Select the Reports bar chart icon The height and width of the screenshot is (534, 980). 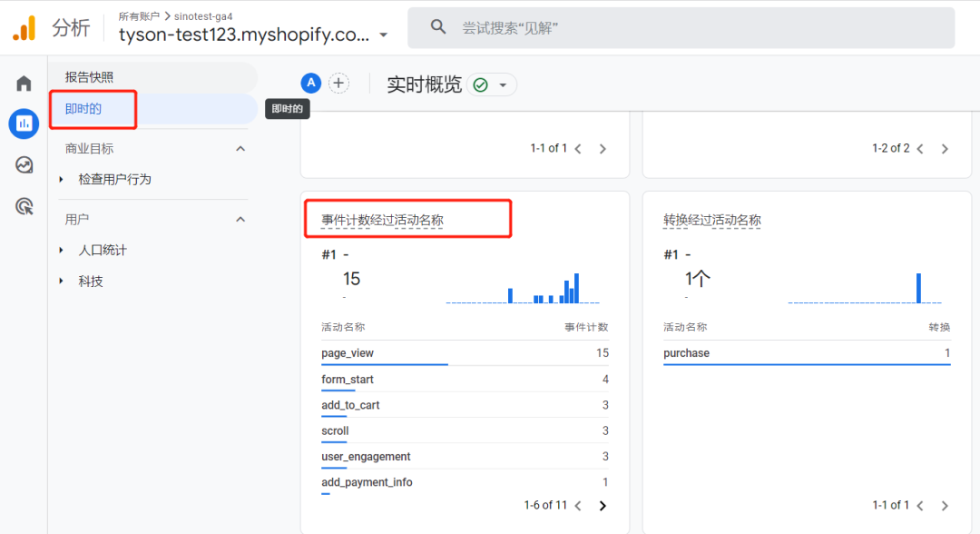pos(24,124)
